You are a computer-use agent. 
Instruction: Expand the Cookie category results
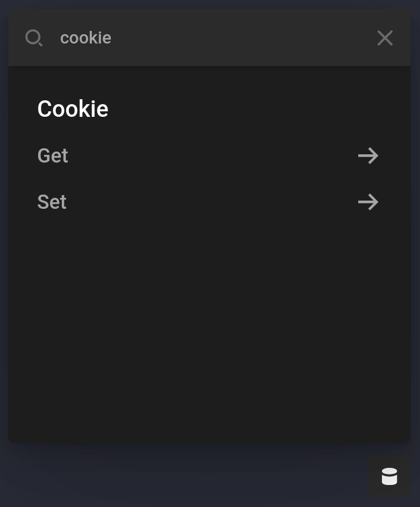point(72,109)
